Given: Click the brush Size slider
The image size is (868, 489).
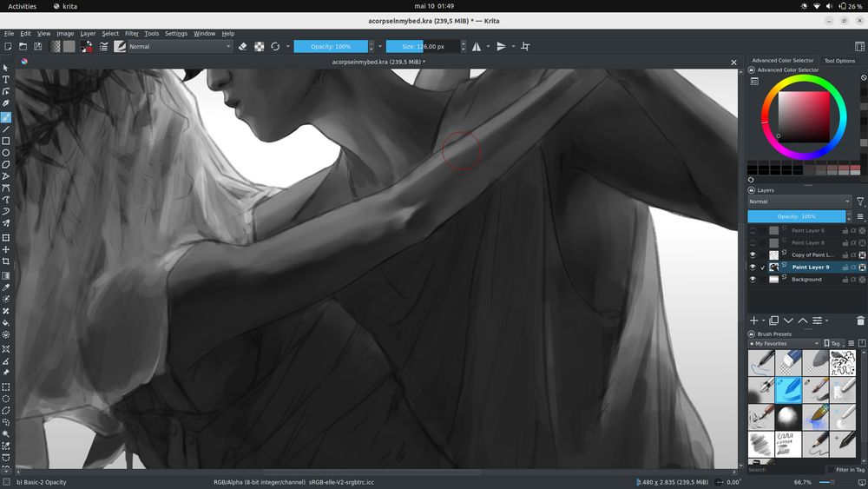Looking at the screenshot, I should tap(423, 47).
